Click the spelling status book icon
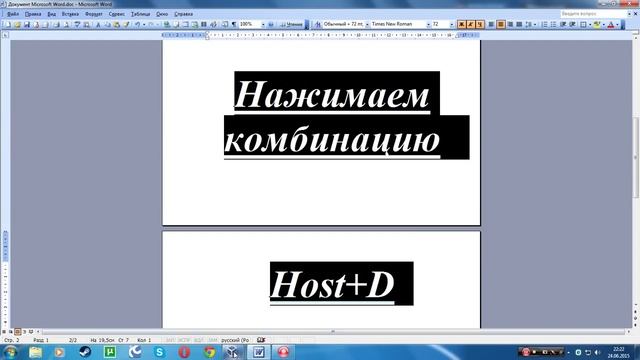The height and width of the screenshot is (360, 640). 261,340
